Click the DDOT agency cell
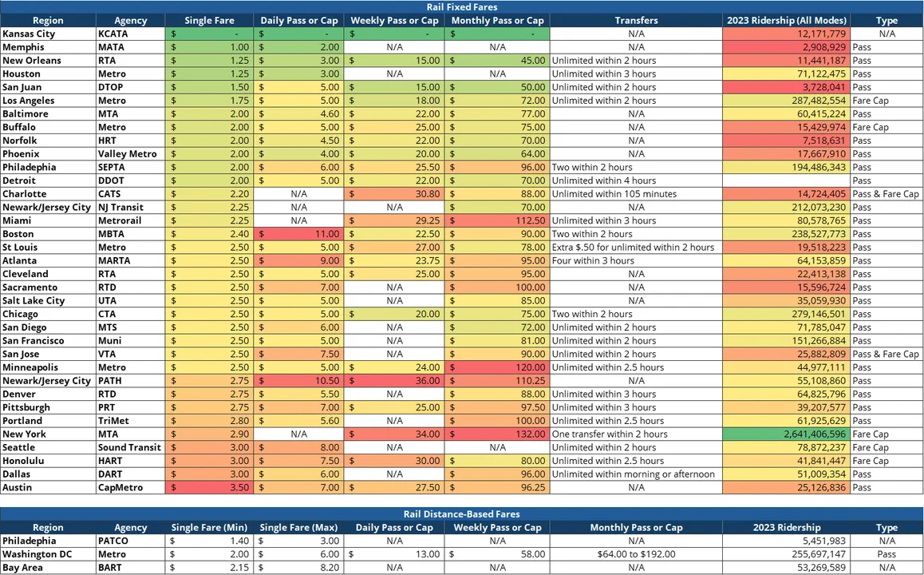 pyautogui.click(x=130, y=180)
